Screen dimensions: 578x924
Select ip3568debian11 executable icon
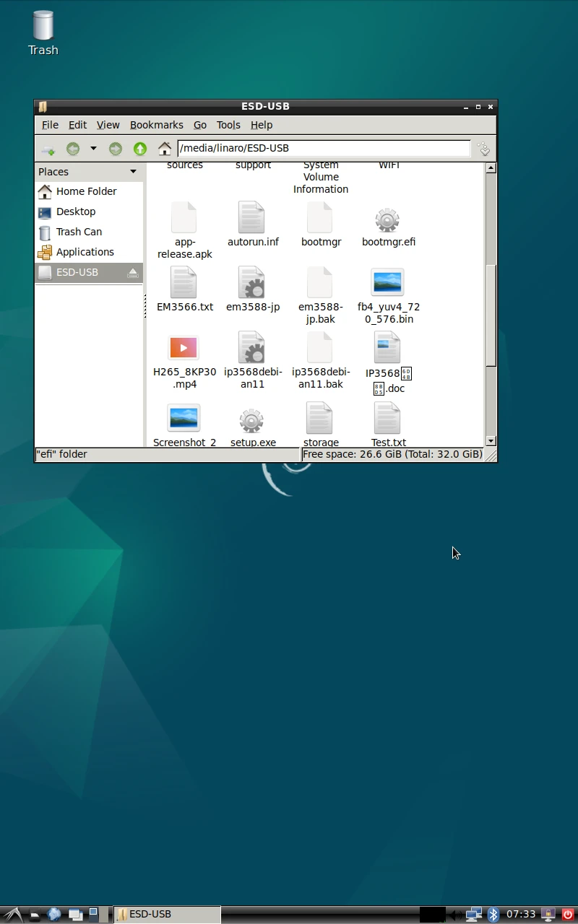(251, 348)
